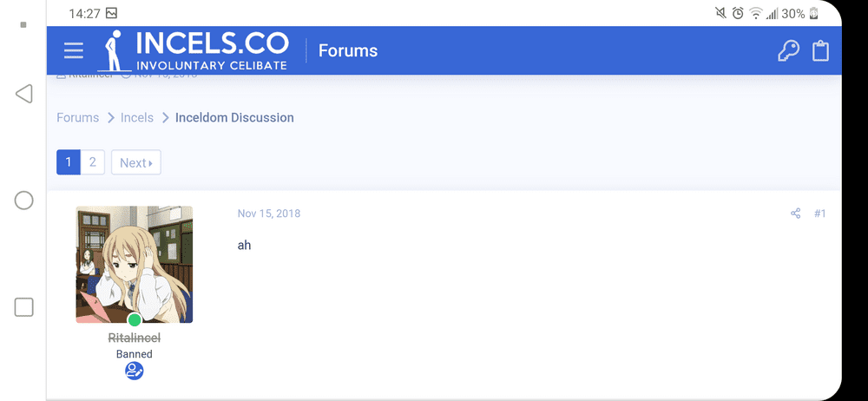The image size is (868, 401).
Task: Tap the battery indicator in status bar
Action: (814, 13)
